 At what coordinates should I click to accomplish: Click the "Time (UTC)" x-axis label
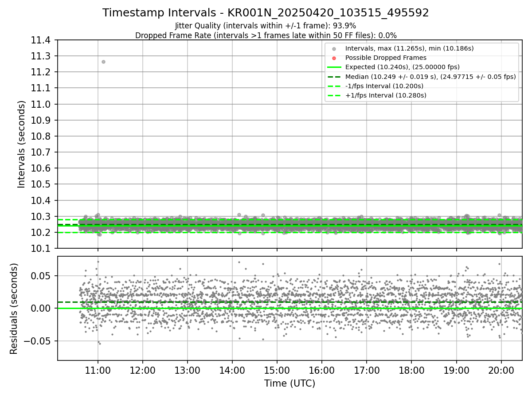[x=289, y=383]
